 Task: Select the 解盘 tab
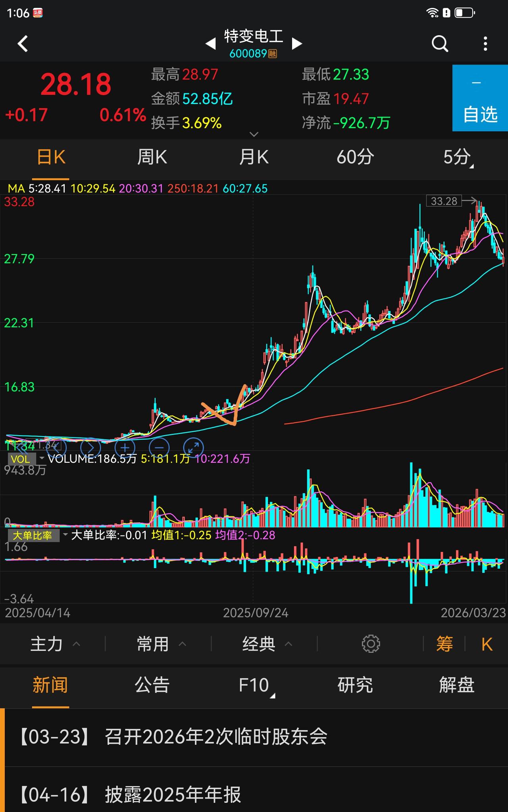click(457, 685)
